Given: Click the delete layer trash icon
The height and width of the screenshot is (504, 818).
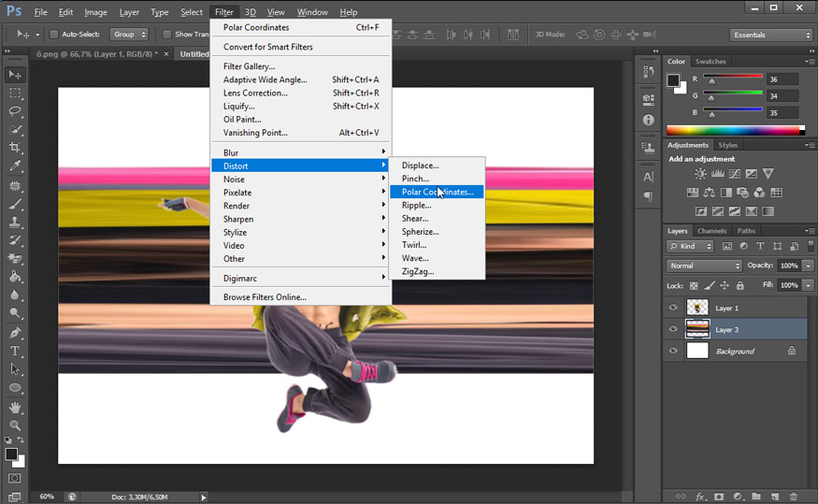Looking at the screenshot, I should (x=794, y=497).
